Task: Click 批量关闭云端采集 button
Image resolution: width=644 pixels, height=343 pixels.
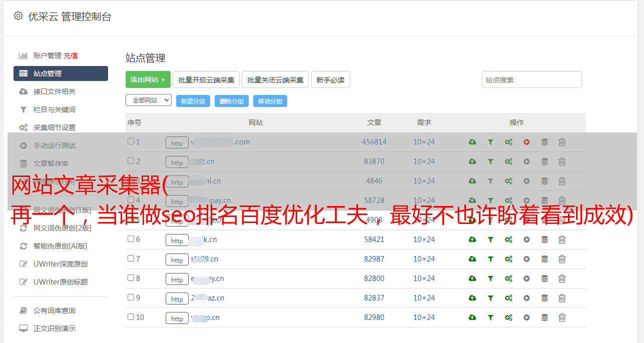Action: pyautogui.click(x=275, y=79)
